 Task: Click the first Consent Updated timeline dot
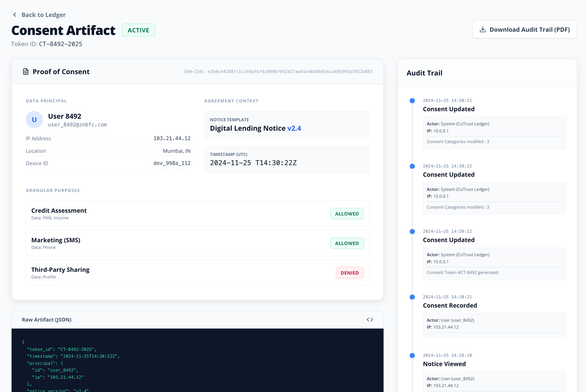point(412,101)
